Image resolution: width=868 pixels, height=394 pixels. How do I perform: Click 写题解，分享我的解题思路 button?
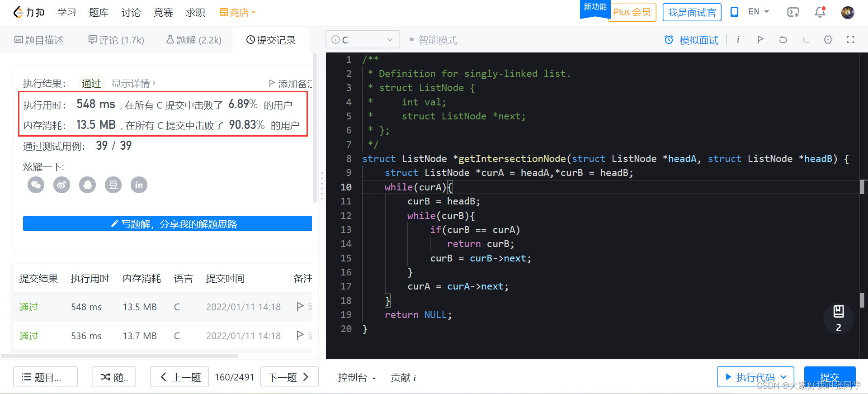(x=168, y=223)
